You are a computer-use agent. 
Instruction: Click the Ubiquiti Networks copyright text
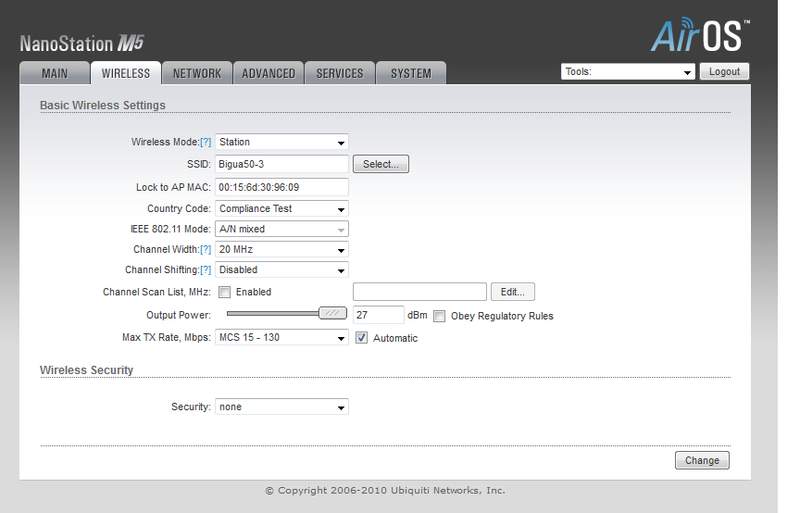[385, 490]
